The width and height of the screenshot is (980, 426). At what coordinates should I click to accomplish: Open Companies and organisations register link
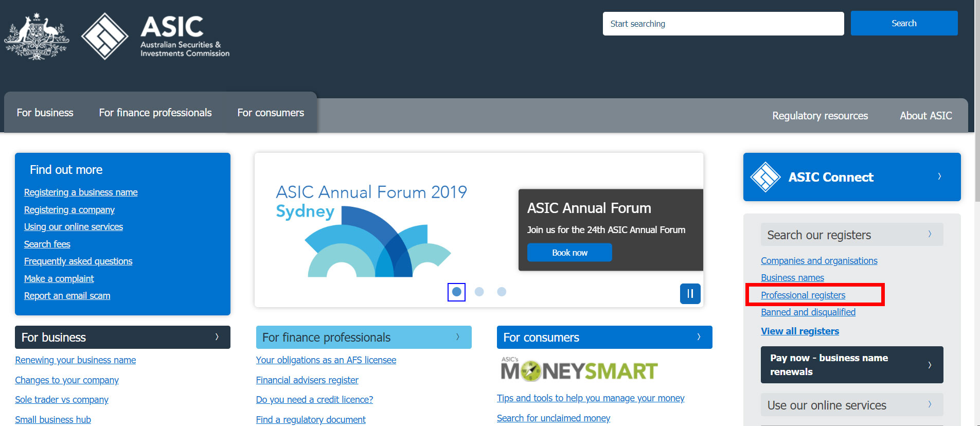click(x=819, y=261)
